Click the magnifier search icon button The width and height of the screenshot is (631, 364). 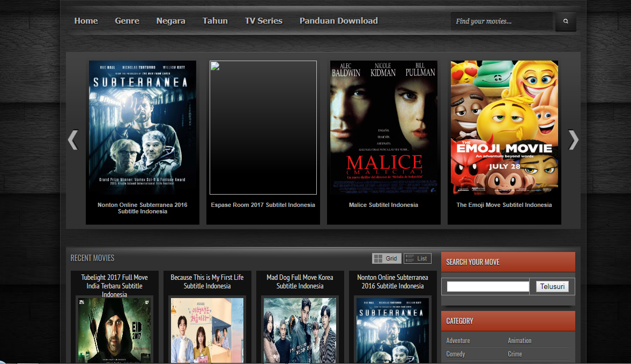pos(566,21)
